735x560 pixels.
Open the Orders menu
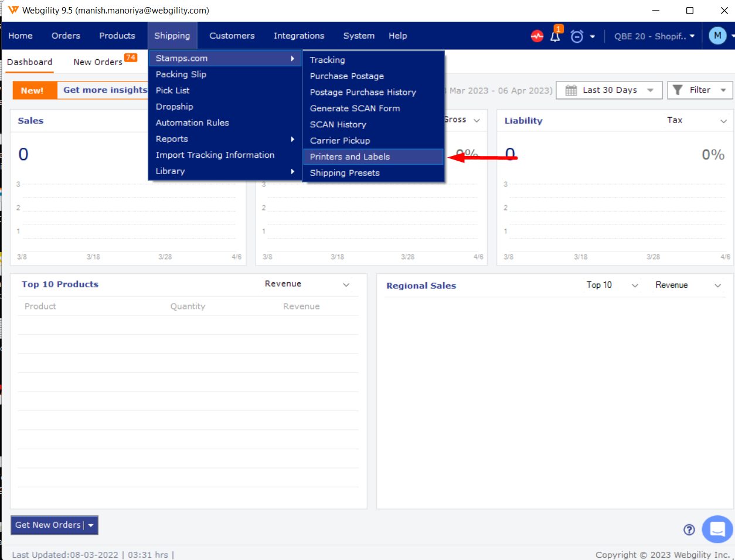[66, 36]
